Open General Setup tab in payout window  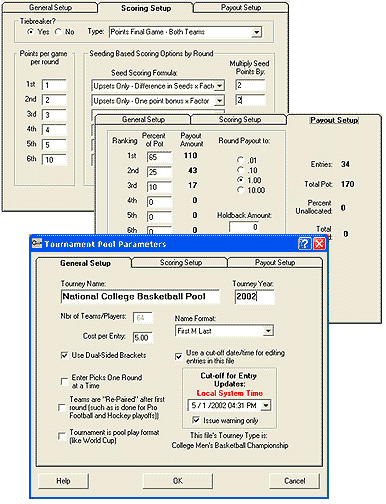tap(143, 120)
